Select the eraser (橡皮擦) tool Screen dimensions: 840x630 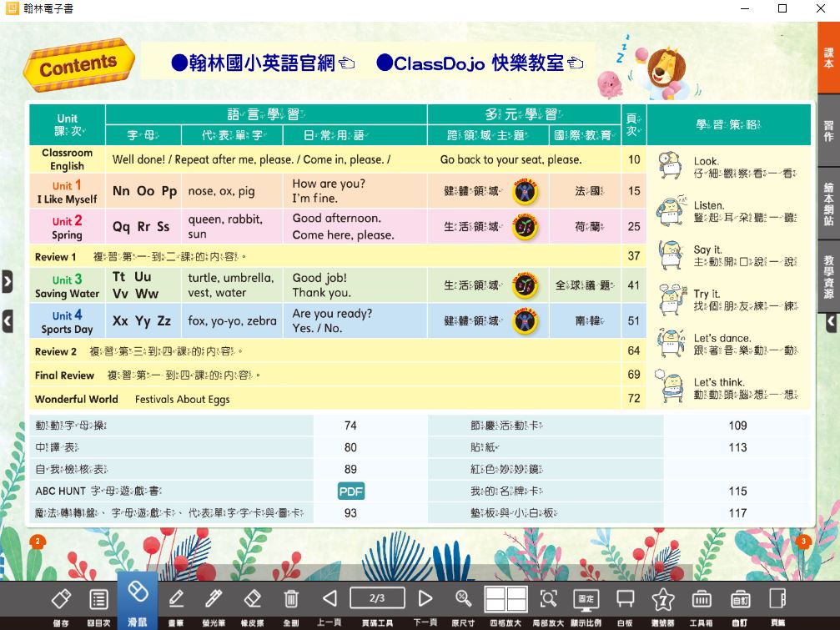(x=252, y=599)
